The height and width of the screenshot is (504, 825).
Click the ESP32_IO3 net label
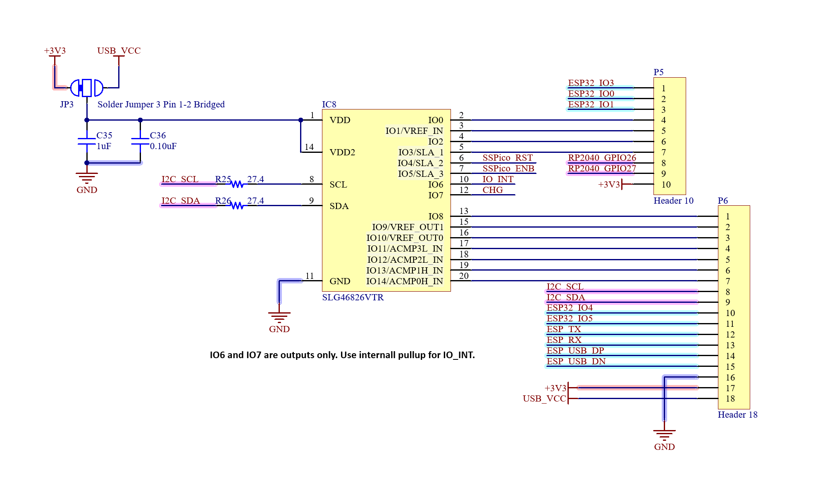coord(591,83)
